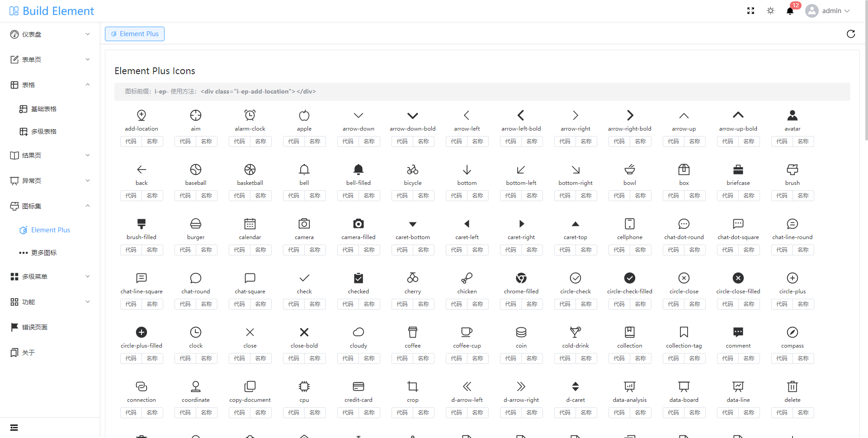Expand the 表单页 sidebar menu
The image size is (868, 438).
(x=50, y=60)
